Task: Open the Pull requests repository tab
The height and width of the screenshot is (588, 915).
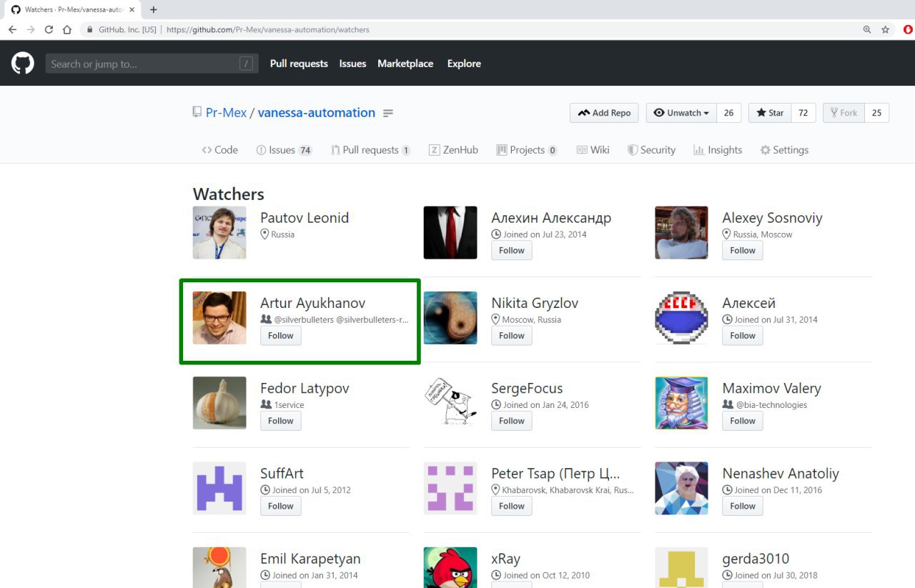Action: (x=370, y=150)
